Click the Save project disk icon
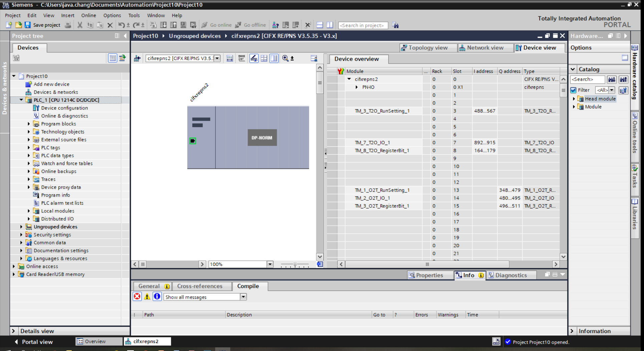The image size is (644, 351). (28, 25)
